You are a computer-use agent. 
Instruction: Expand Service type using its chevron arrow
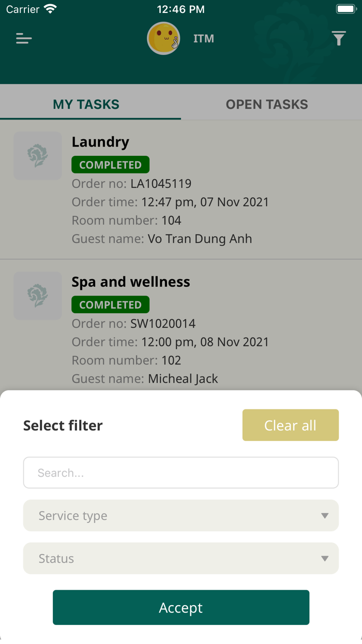(325, 516)
